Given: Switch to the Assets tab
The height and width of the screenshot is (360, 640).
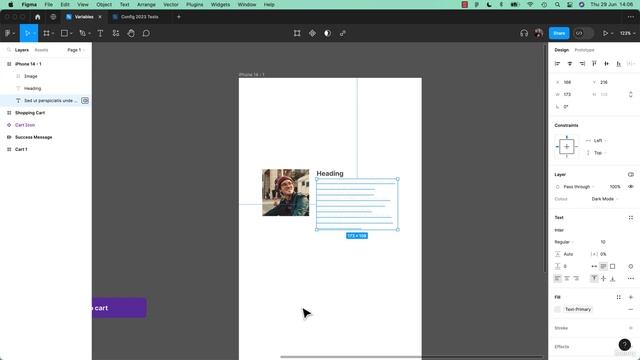Looking at the screenshot, I should click(41, 50).
